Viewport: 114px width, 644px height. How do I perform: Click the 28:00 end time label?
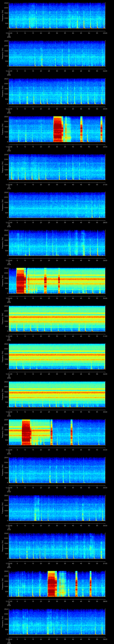coord(105,223)
